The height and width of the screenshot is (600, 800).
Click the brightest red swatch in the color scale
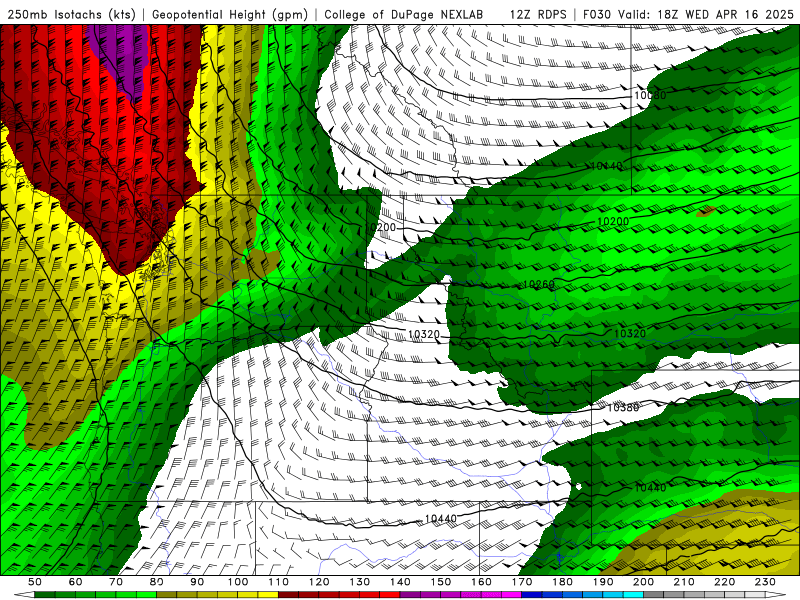pyautogui.click(x=390, y=594)
